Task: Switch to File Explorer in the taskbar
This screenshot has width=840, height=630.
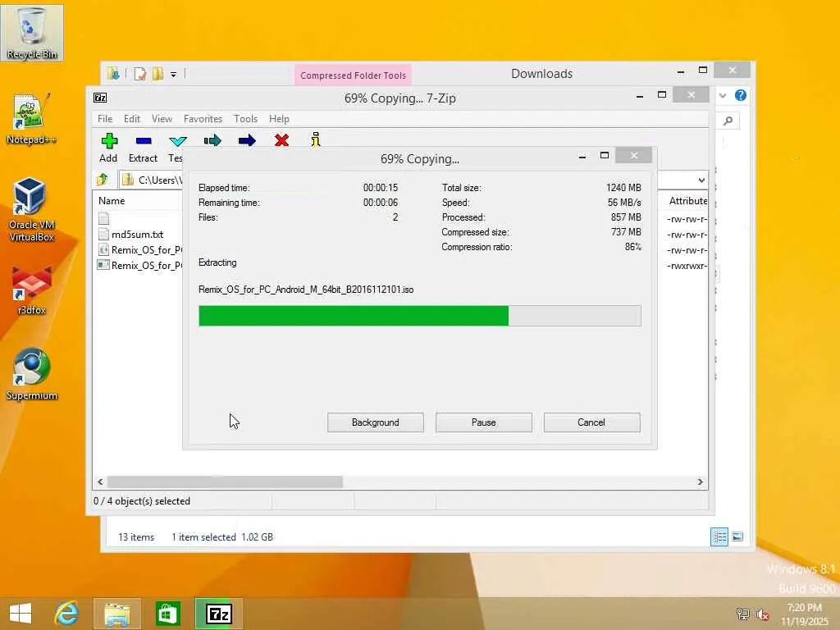Action: [x=117, y=614]
